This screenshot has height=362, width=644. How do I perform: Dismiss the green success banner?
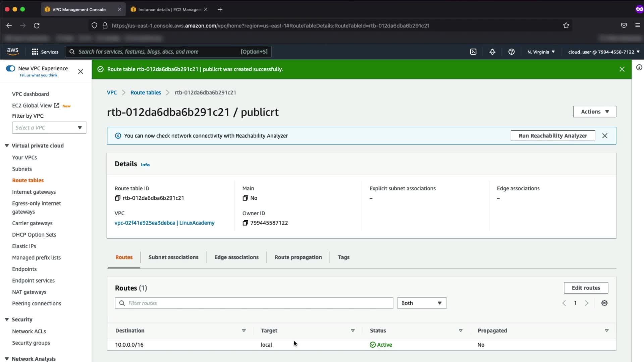(622, 69)
